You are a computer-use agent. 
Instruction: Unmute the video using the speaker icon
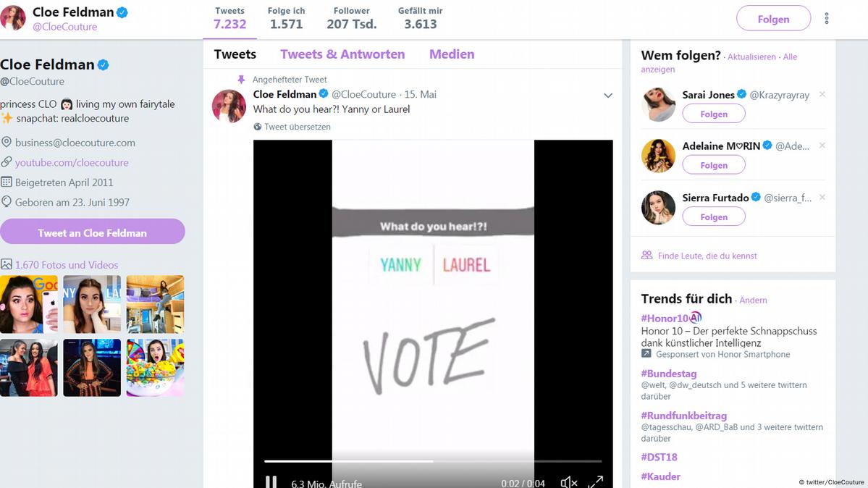[568, 482]
